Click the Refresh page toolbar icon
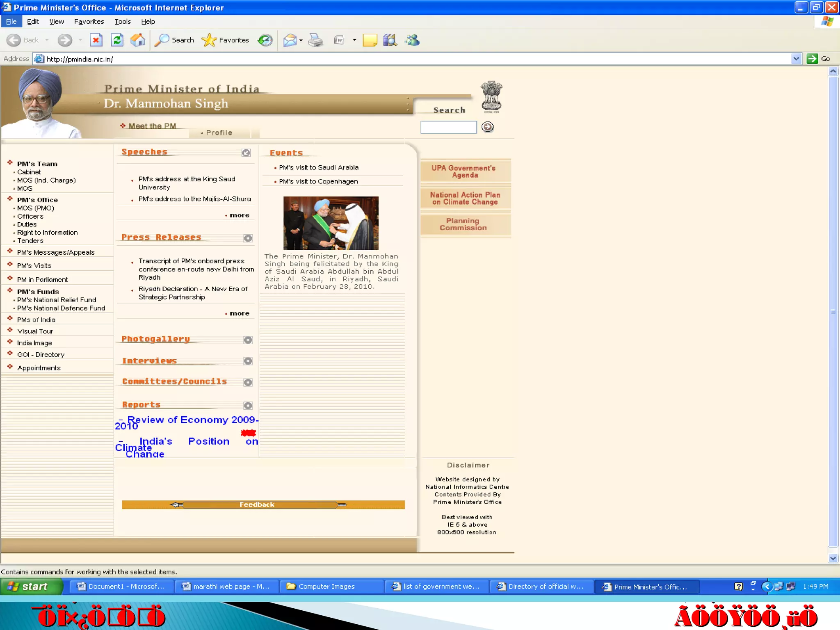The width and height of the screenshot is (840, 630). coord(117,40)
